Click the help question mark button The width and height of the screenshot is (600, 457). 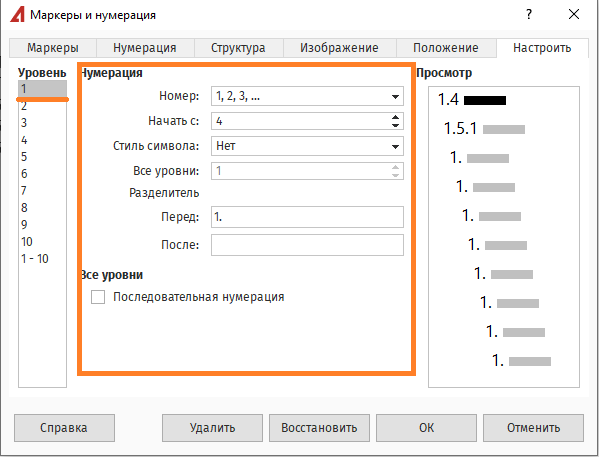click(x=526, y=15)
